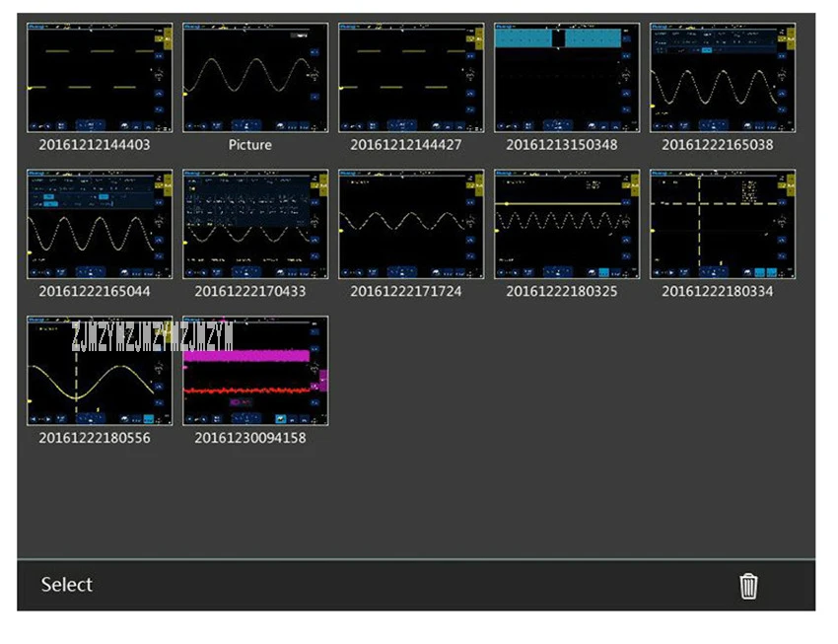Click the 20161222180334 file name label

717,291
